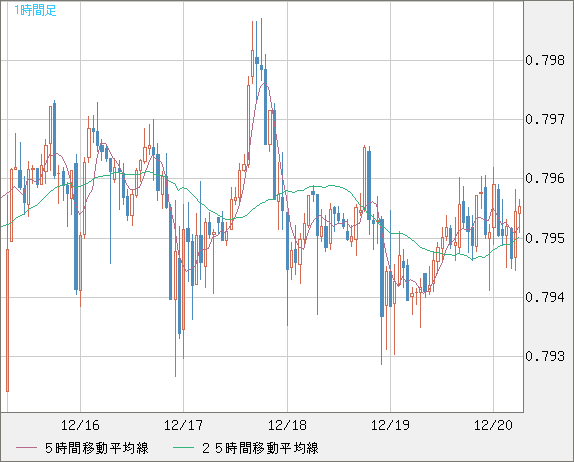Click the 12/17 date axis label
Viewport: 574px width, 462px height.
(x=183, y=425)
